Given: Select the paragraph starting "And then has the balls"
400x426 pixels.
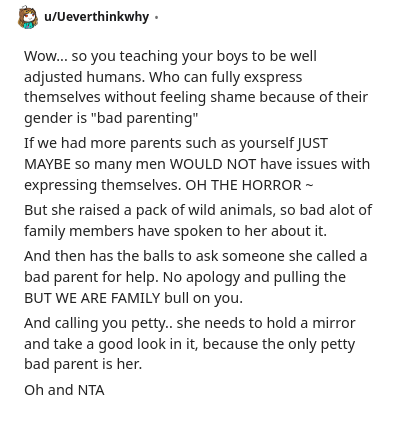Looking at the screenshot, I should pyautogui.click(x=195, y=277).
